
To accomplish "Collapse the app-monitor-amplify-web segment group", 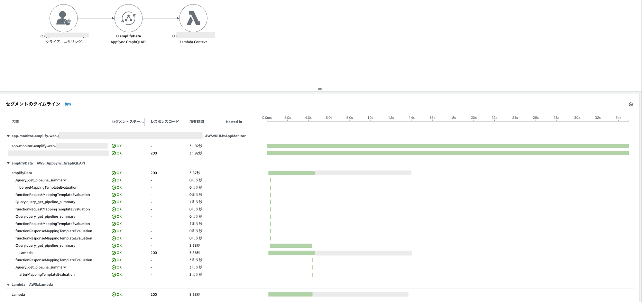I will 8,136.
